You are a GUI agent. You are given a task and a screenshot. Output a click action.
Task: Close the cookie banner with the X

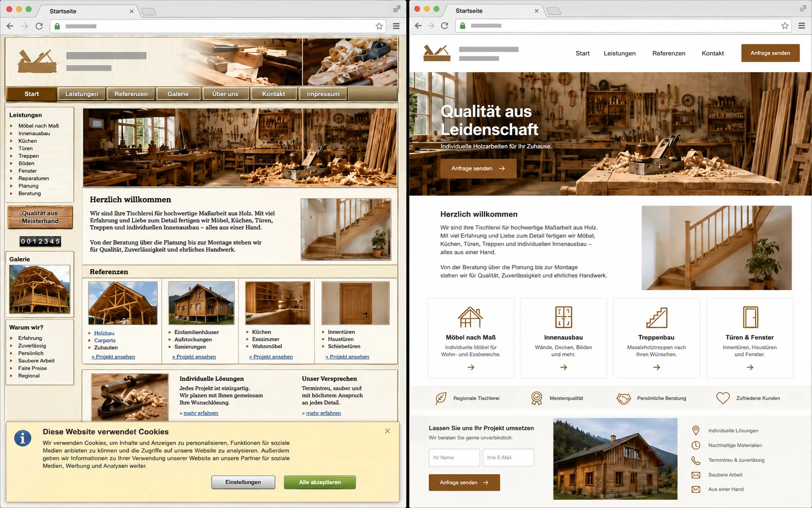coord(387,431)
